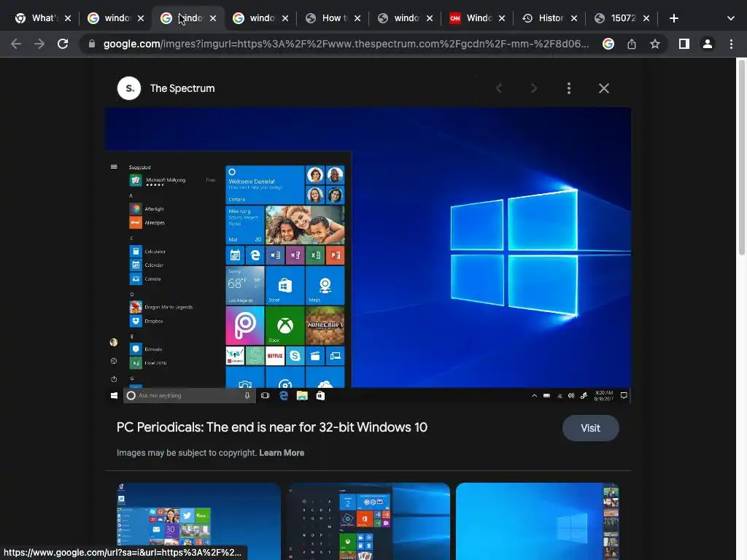Open the PC Periodicals article title link
The image size is (747, 560).
(272, 427)
